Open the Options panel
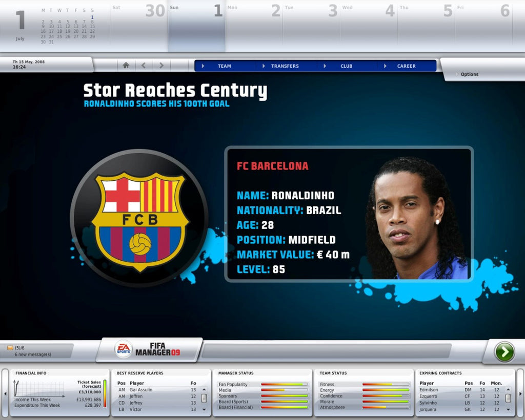The height and width of the screenshot is (420, 525). coord(469,74)
